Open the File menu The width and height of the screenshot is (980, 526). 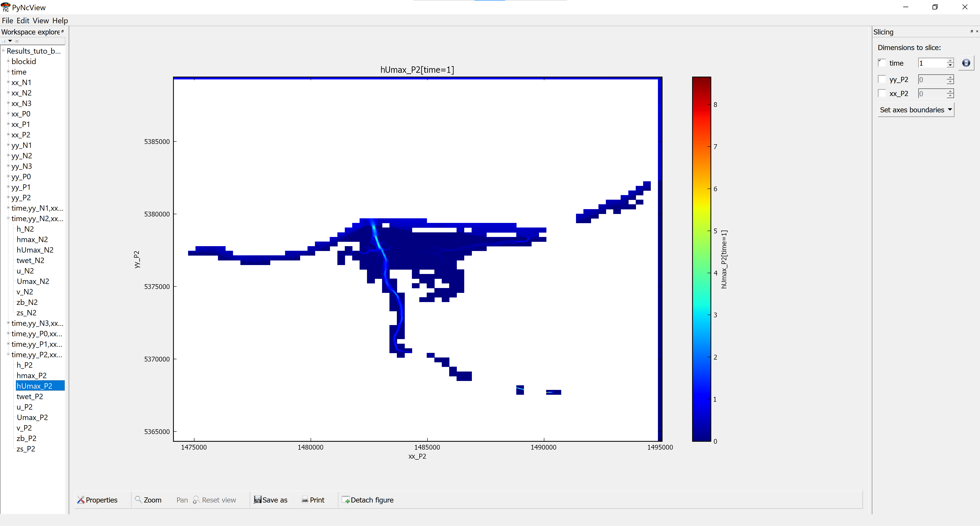pyautogui.click(x=7, y=20)
